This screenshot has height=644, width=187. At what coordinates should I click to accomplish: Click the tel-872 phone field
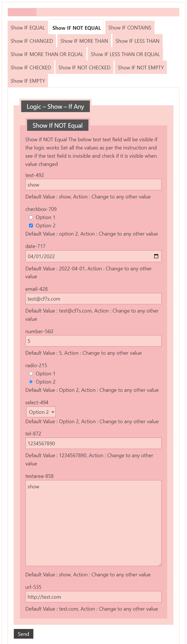click(93, 443)
